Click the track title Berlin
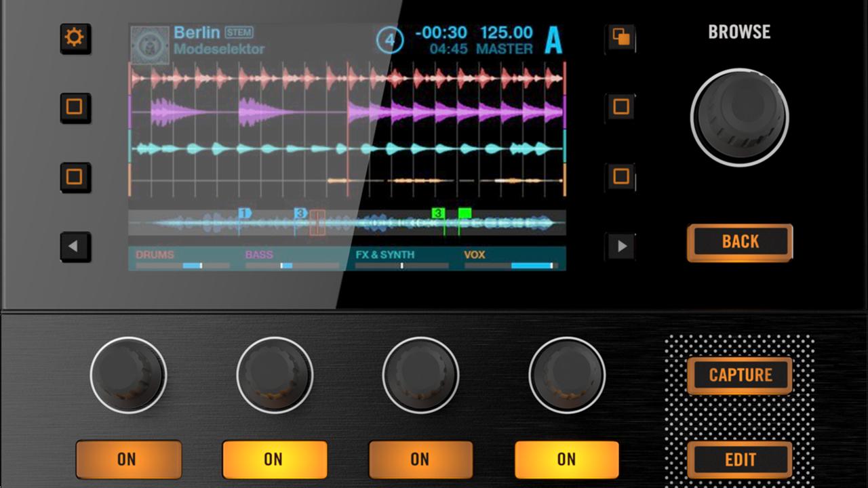868x488 pixels. click(x=197, y=33)
